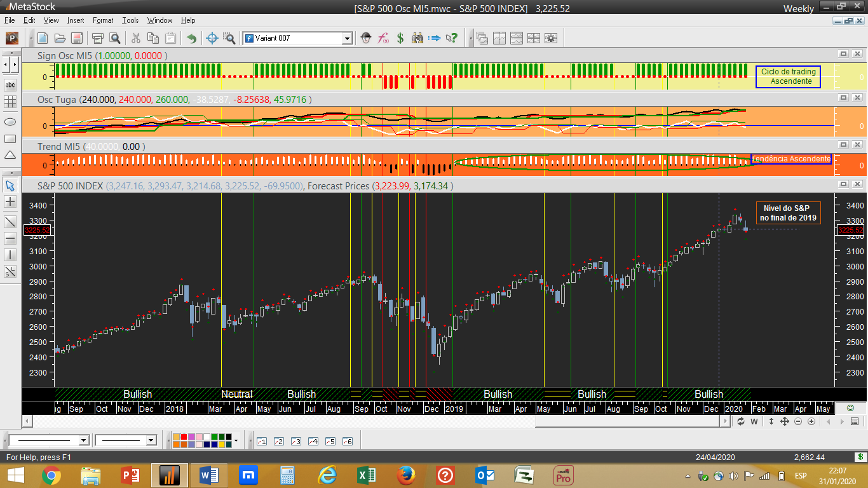Switch to chart layout number 3
The width and height of the screenshot is (868, 488).
(295, 441)
